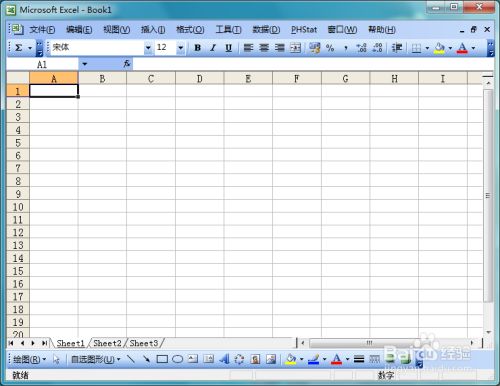Open the 格式(O) menu

point(190,30)
